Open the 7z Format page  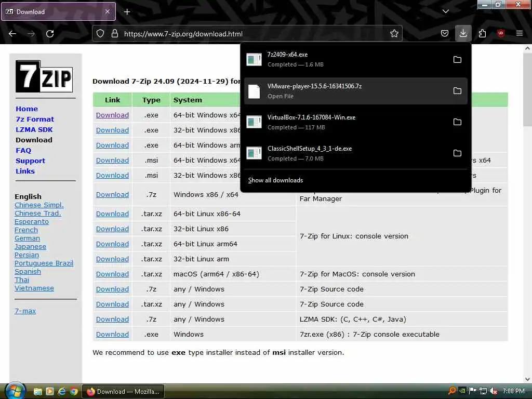[35, 119]
